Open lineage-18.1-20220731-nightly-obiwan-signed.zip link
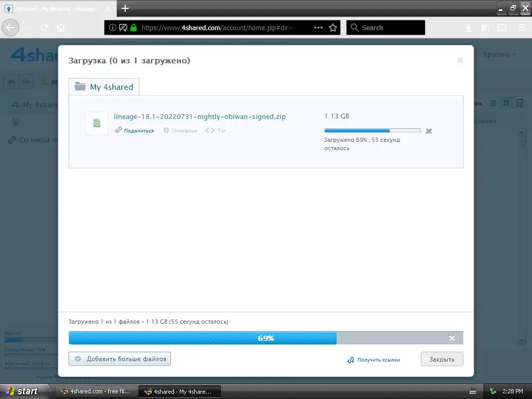 [x=199, y=116]
